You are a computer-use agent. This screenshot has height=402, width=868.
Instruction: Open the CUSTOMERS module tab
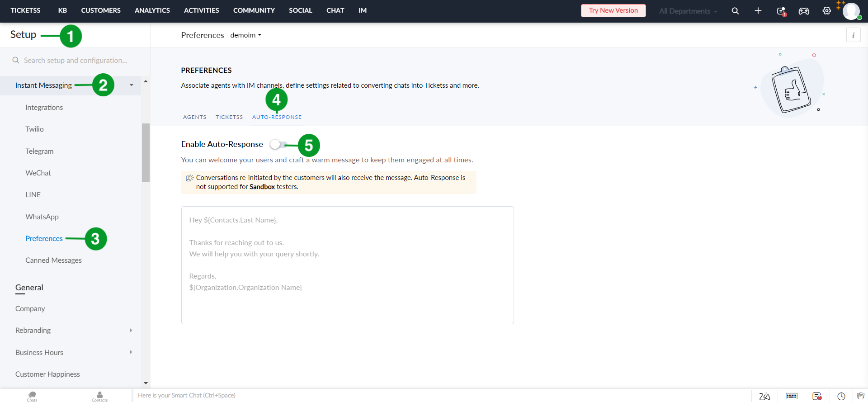101,10
